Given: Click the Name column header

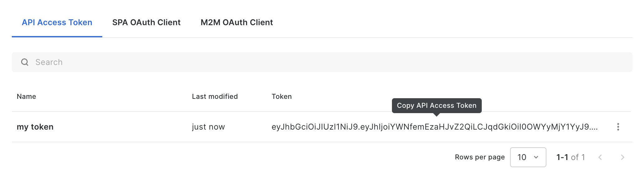Looking at the screenshot, I should 26,97.
